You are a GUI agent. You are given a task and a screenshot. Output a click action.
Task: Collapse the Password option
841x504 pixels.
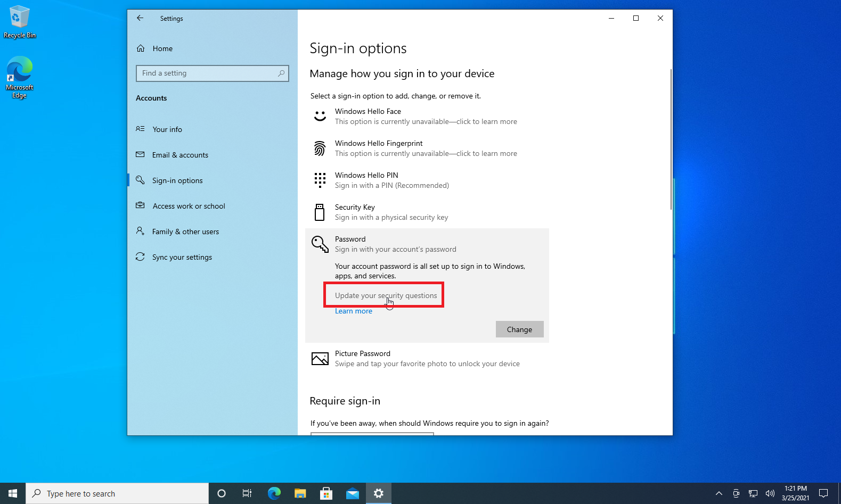coord(427,244)
